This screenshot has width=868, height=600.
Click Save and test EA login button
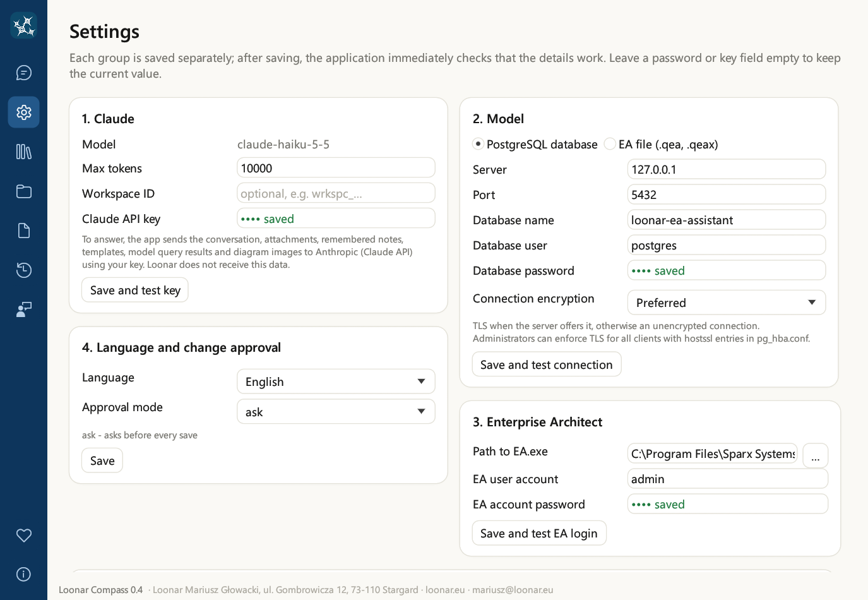coord(539,533)
